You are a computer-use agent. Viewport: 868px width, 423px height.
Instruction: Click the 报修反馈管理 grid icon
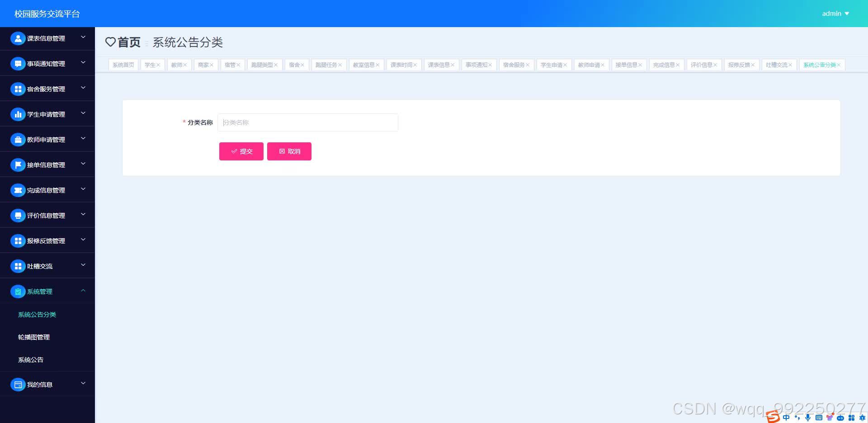pyautogui.click(x=18, y=241)
